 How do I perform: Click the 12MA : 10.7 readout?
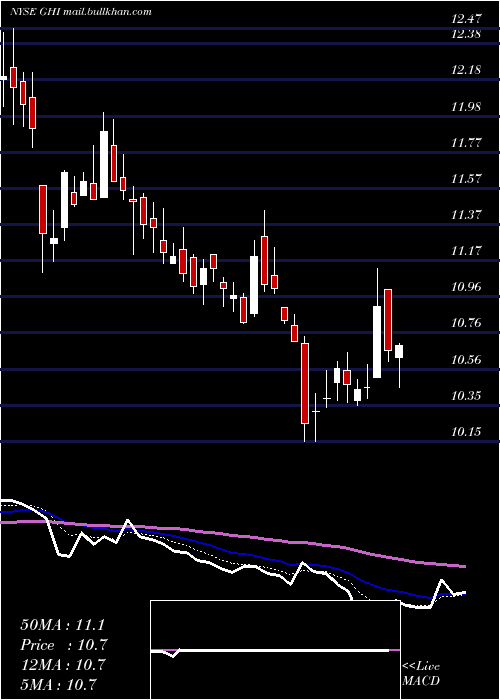[63, 665]
